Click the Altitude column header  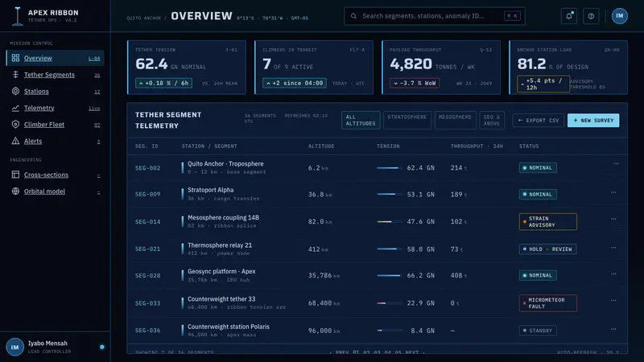[321, 146]
